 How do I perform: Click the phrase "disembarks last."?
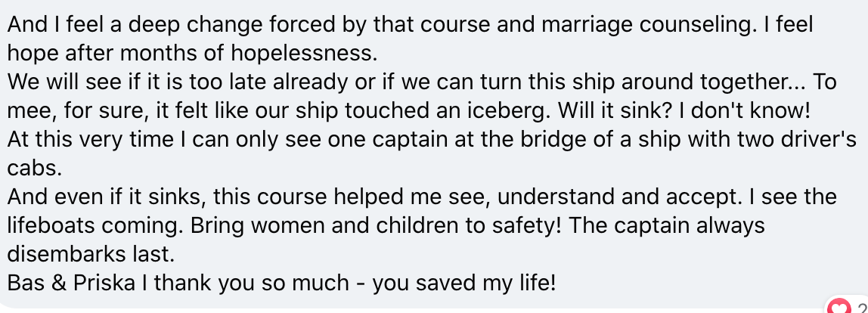point(91,254)
